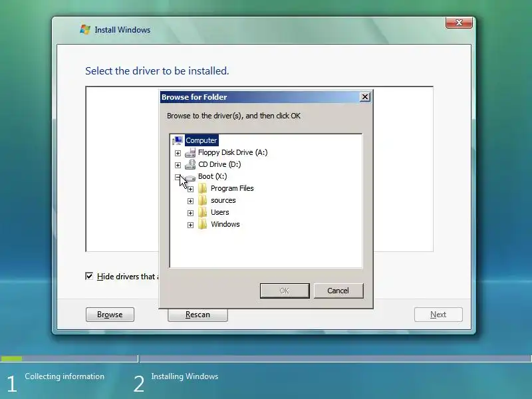Select the Windows label in the tree

[225, 224]
